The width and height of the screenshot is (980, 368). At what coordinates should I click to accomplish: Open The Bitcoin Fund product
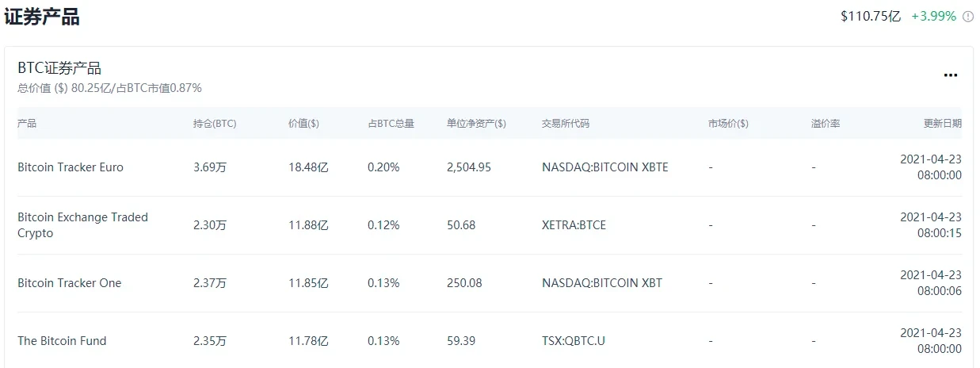point(62,341)
